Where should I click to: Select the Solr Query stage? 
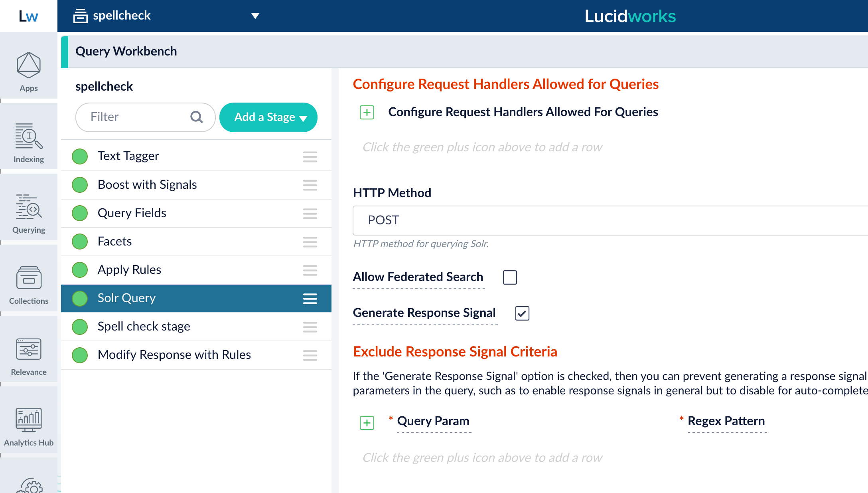[196, 298]
